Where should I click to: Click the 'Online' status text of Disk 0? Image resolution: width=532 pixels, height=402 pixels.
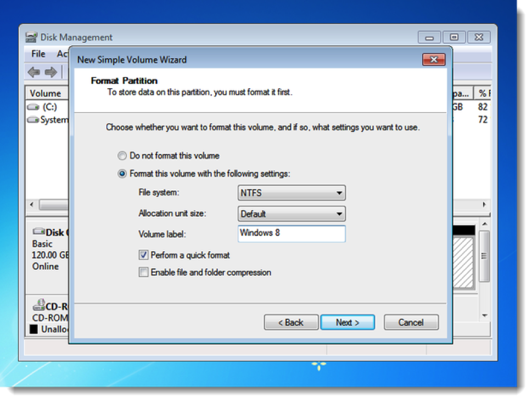(x=46, y=267)
